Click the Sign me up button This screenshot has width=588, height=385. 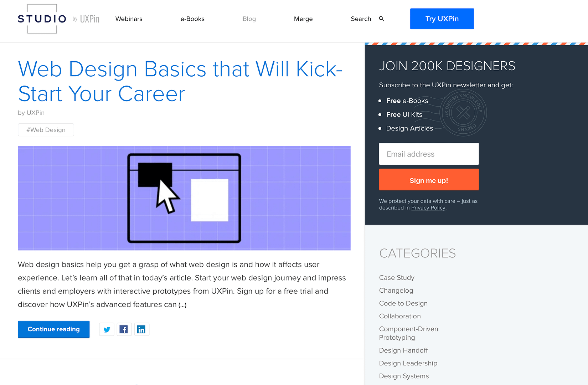click(x=429, y=180)
